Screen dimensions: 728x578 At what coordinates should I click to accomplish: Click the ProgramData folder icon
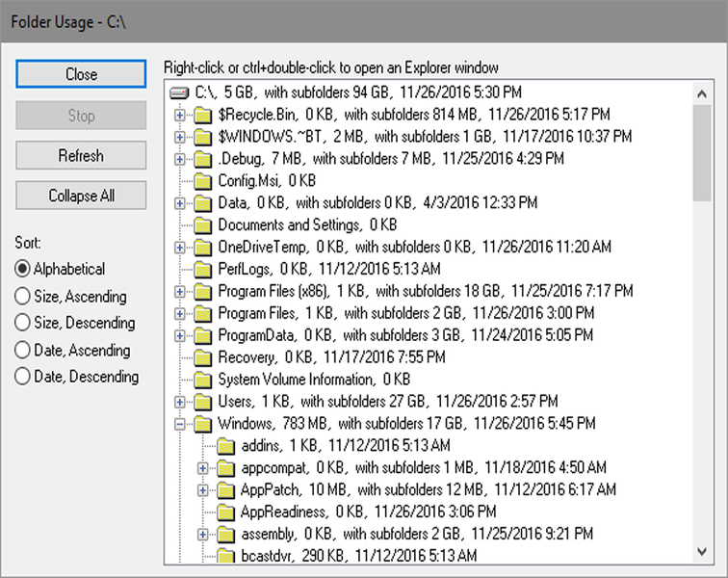[202, 336]
